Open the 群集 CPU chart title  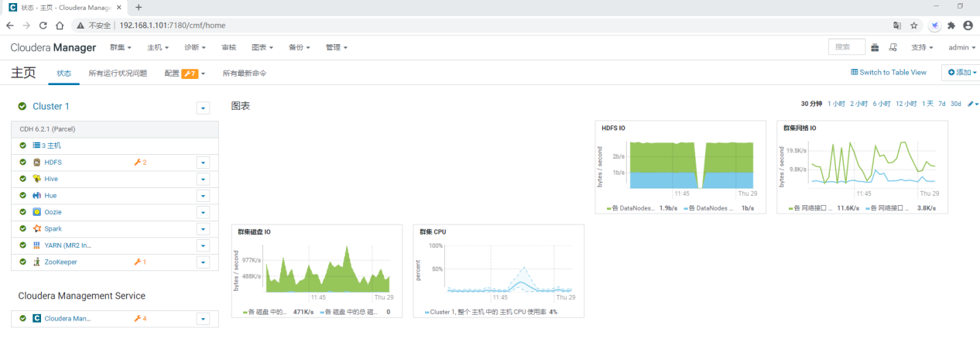pyautogui.click(x=433, y=231)
